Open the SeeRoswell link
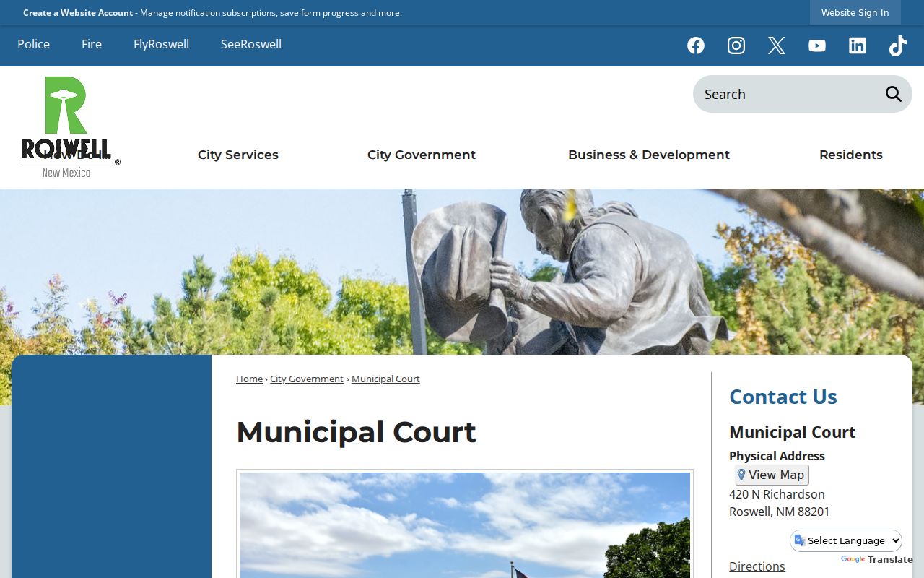Screen dimensions: 924x578 click(x=251, y=44)
